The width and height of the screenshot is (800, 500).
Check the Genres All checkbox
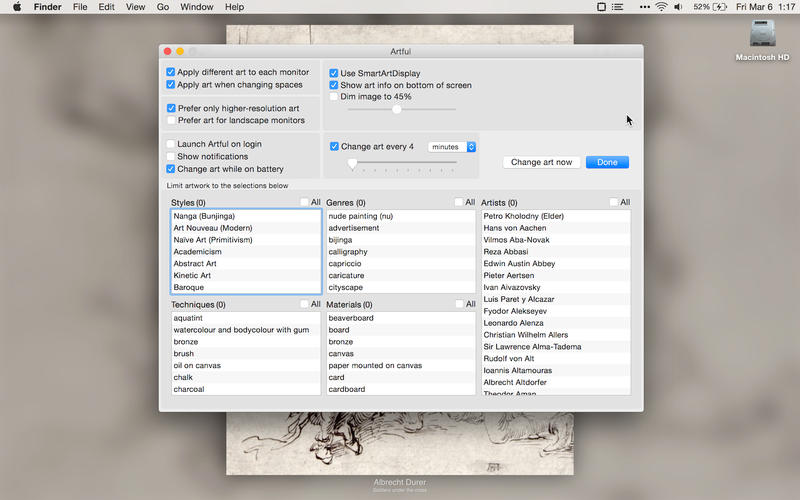click(459, 202)
